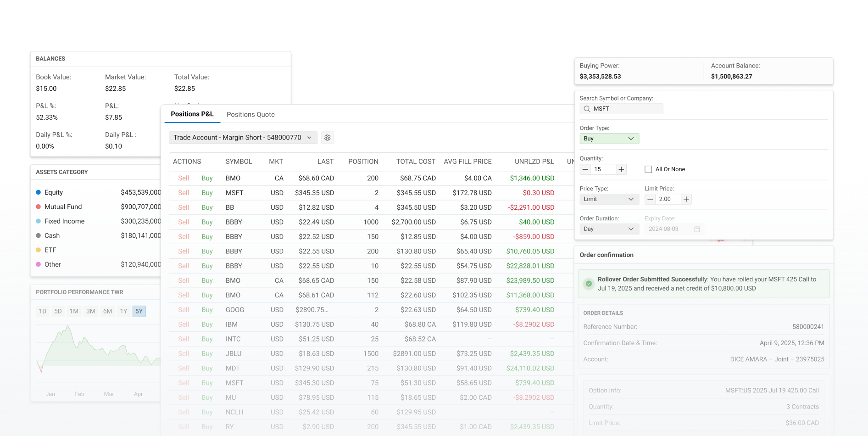868x436 pixels.
Task: Open the settings gear next to account selector
Action: click(x=327, y=138)
